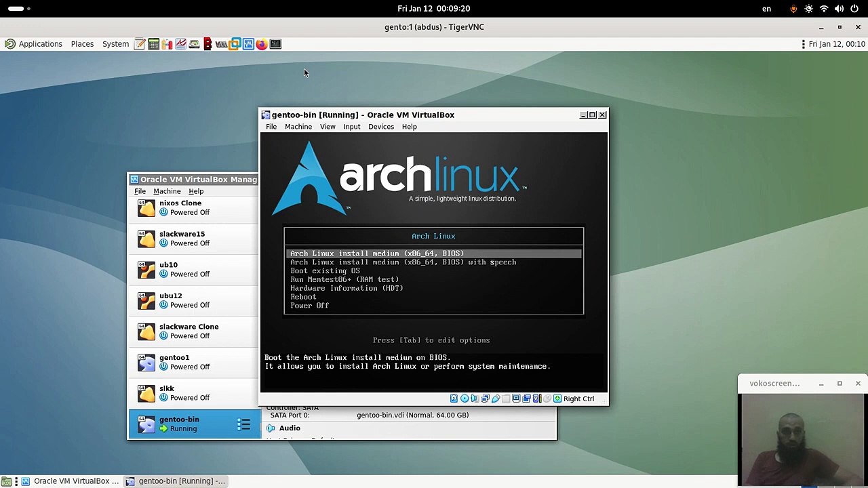Click the panel clock showing Fri Jan 12, 00:10

[x=837, y=44]
